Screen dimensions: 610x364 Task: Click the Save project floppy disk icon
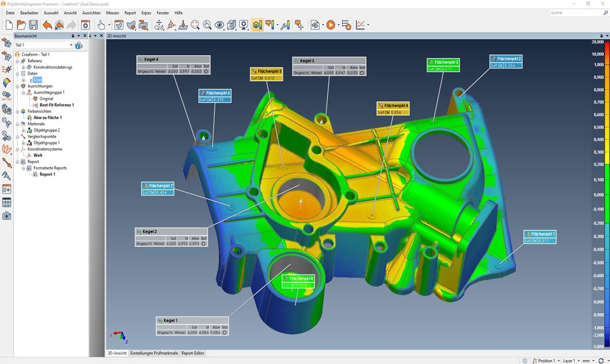click(33, 25)
